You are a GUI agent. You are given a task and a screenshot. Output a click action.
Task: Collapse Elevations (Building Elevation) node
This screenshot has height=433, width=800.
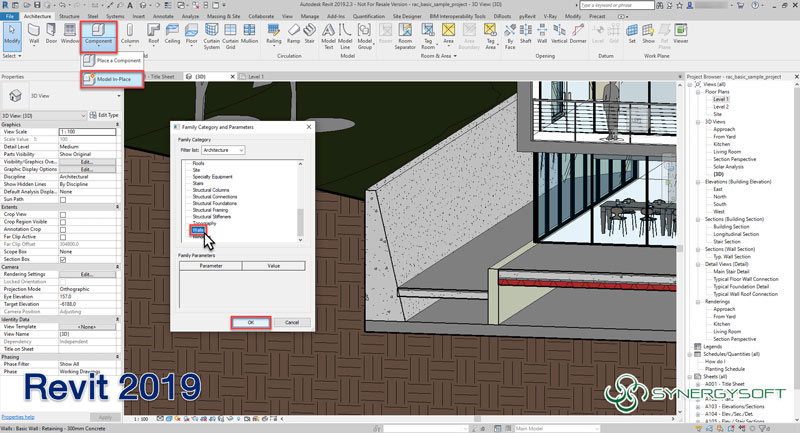pos(698,182)
